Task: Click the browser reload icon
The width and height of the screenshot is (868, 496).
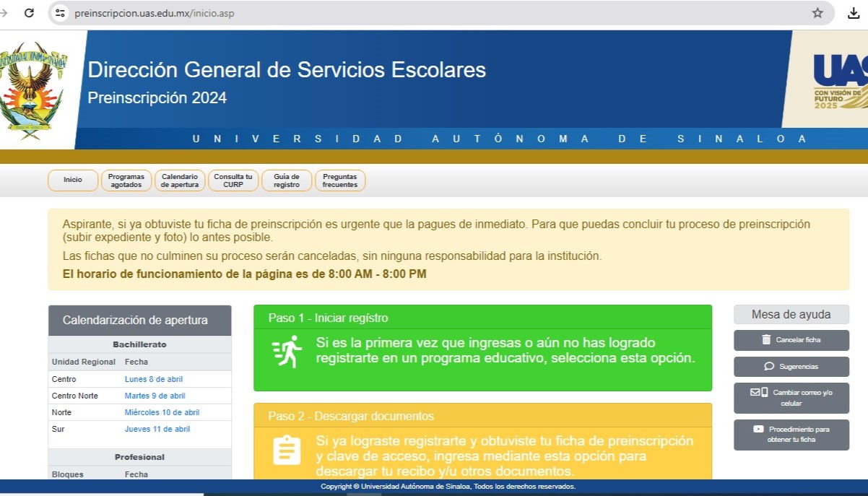Action: coord(29,13)
